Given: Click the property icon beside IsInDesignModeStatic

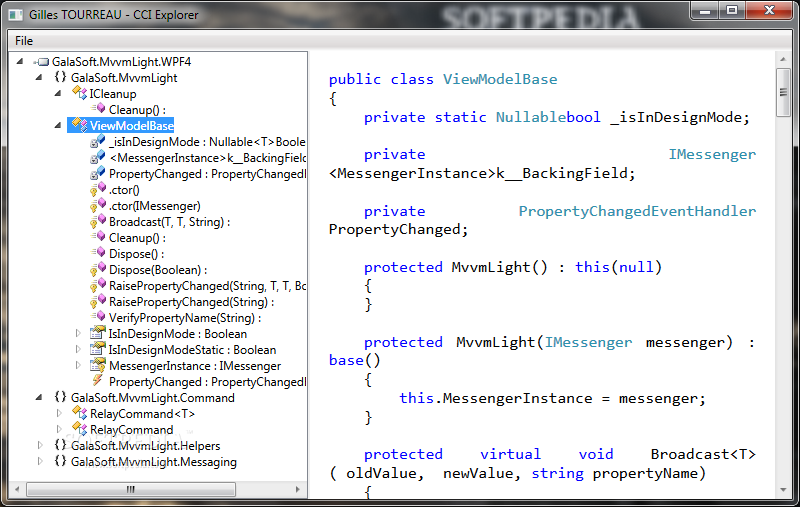Looking at the screenshot, I should [x=98, y=349].
